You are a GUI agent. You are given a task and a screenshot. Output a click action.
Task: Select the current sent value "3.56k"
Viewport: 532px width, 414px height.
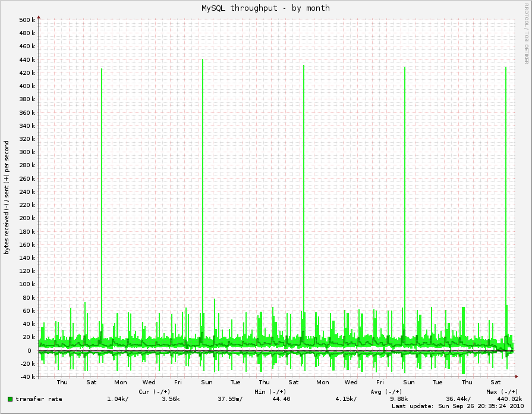click(171, 399)
